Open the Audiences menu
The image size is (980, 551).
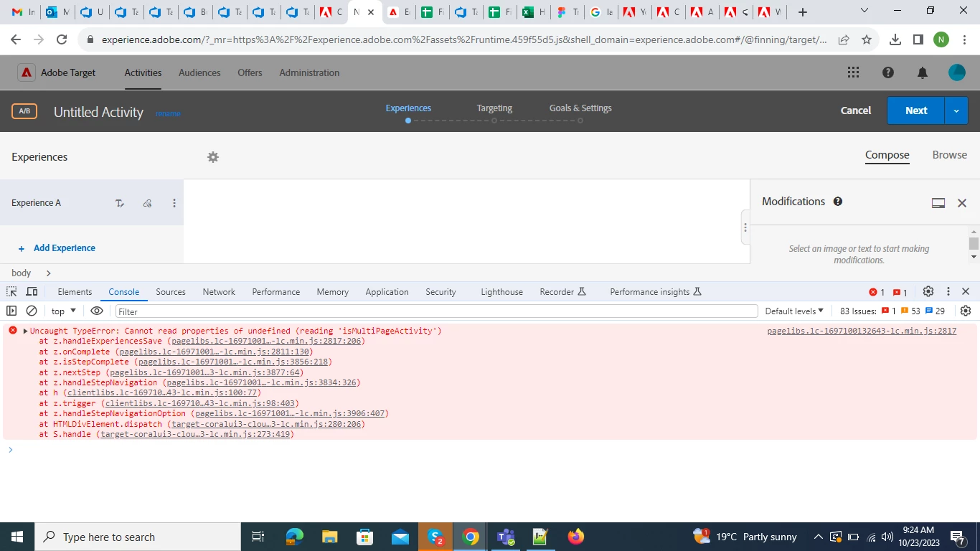click(199, 72)
